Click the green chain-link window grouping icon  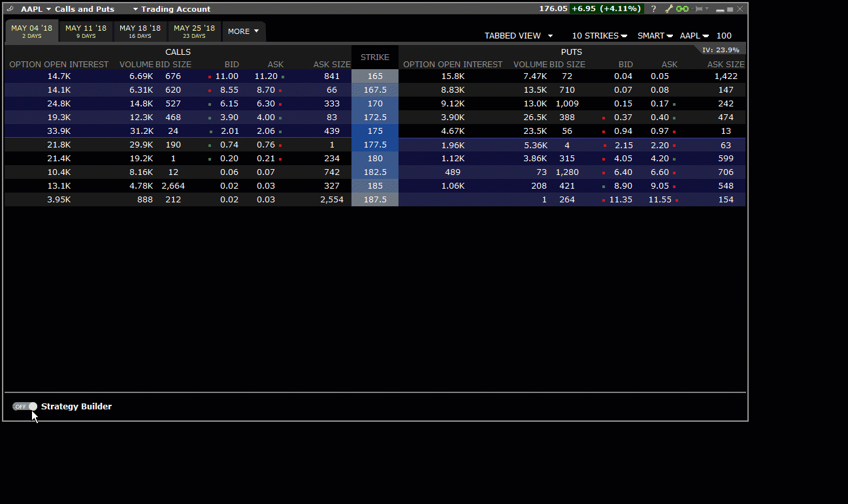click(x=682, y=8)
